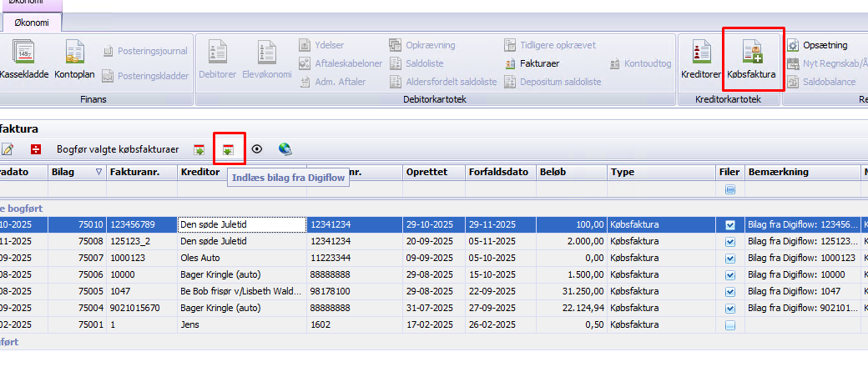
Task: Toggle Filer checkbox for bilag 75001
Action: tap(730, 325)
